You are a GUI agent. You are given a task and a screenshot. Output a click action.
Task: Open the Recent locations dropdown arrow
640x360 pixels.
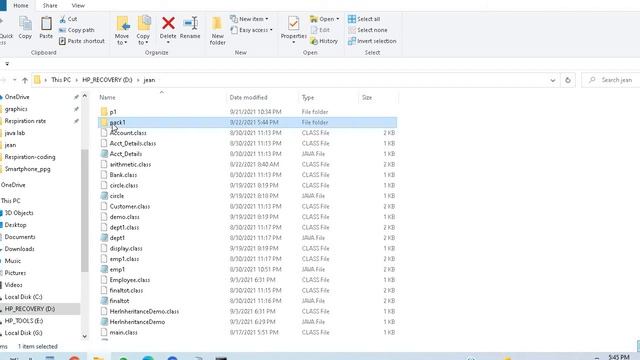(x=14, y=80)
